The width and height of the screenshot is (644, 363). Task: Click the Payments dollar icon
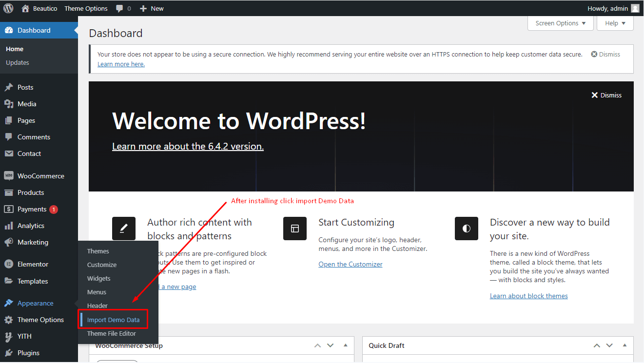9,209
